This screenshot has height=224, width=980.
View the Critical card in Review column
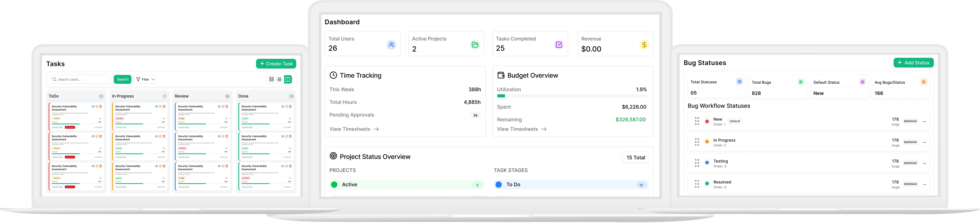[x=219, y=136]
